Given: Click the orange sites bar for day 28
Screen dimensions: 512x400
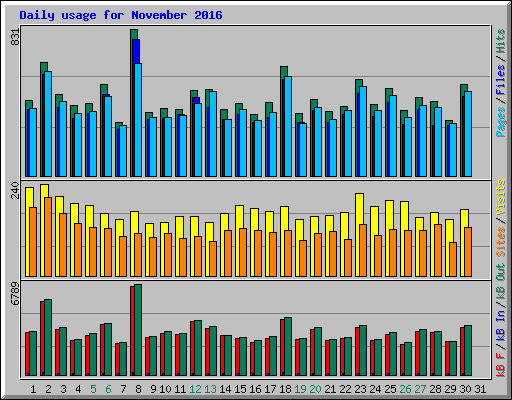Looking at the screenshot, I should [438, 250].
